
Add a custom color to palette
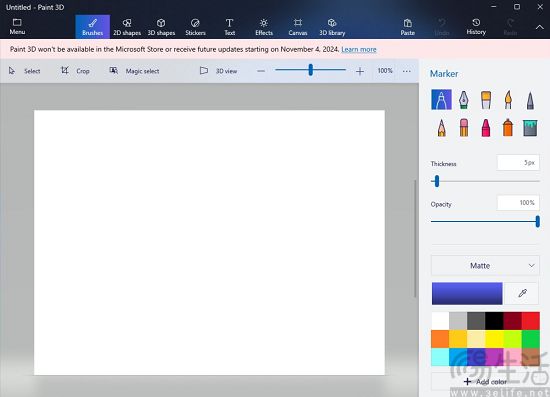click(x=485, y=382)
